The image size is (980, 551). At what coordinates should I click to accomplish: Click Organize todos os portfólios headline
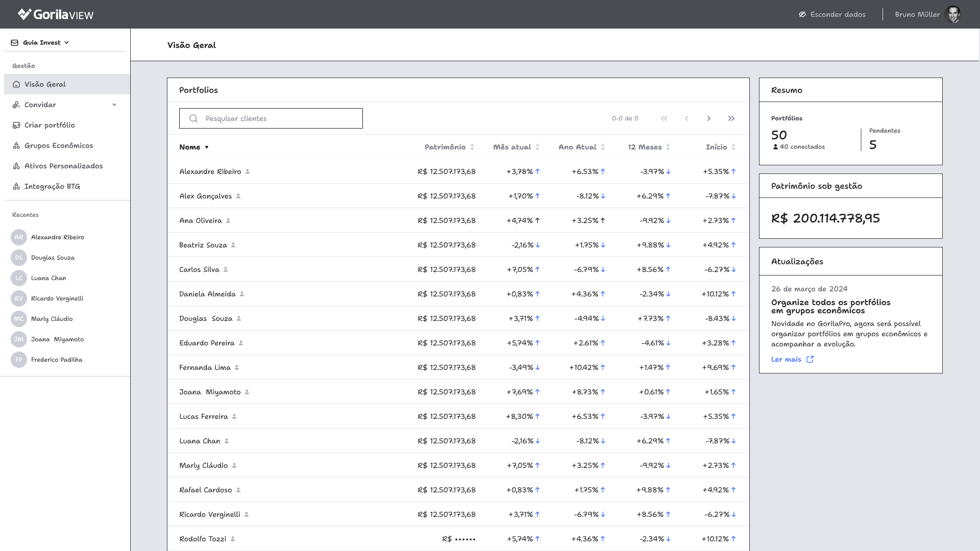tap(831, 306)
